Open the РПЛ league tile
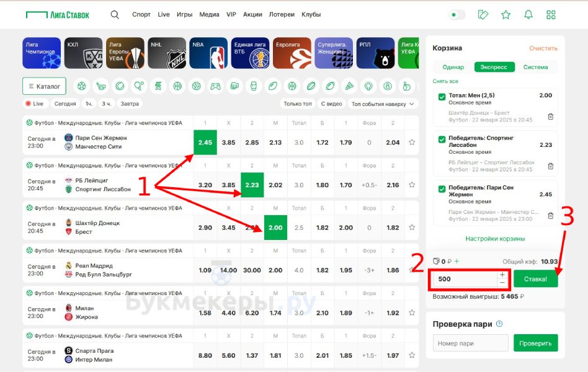The image size is (588, 372). click(375, 53)
